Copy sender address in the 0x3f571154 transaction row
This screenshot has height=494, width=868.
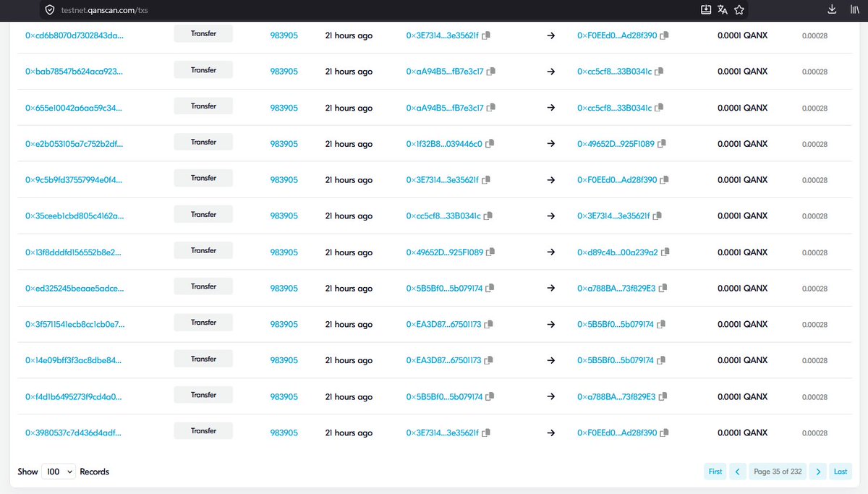tap(488, 324)
